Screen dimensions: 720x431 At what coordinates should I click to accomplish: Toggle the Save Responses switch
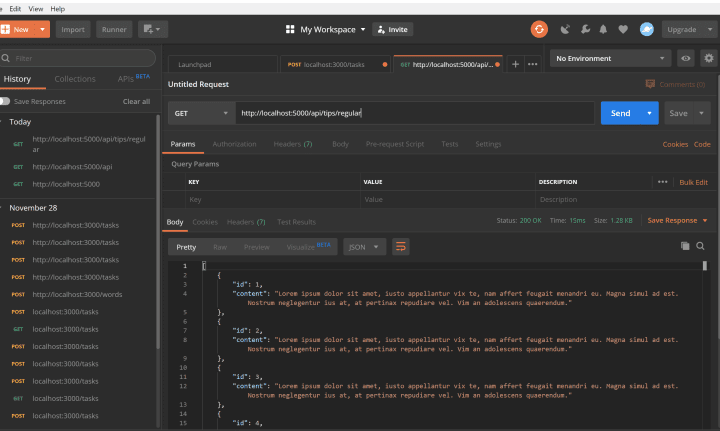[x=6, y=101]
